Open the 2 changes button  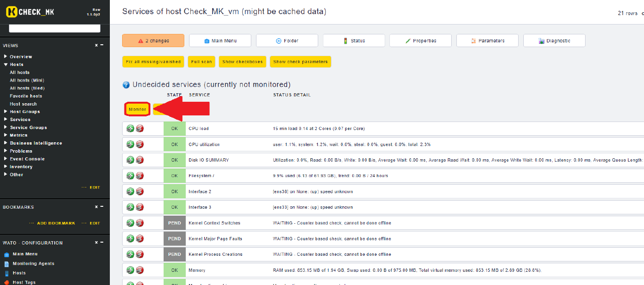point(153,41)
